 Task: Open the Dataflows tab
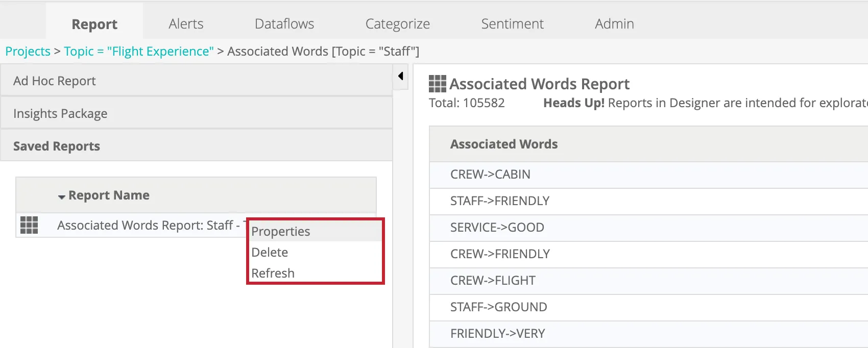284,24
